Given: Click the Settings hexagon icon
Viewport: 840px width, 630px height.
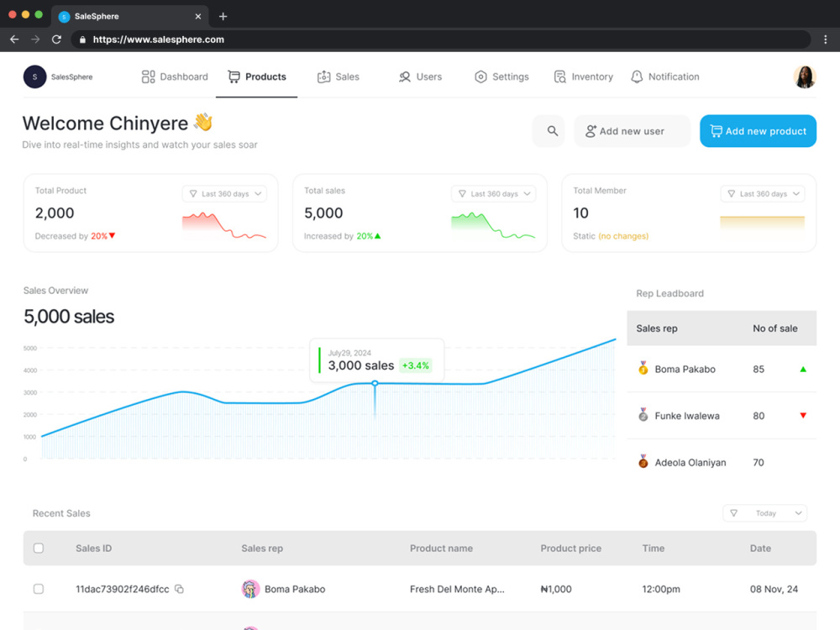Looking at the screenshot, I should [480, 76].
